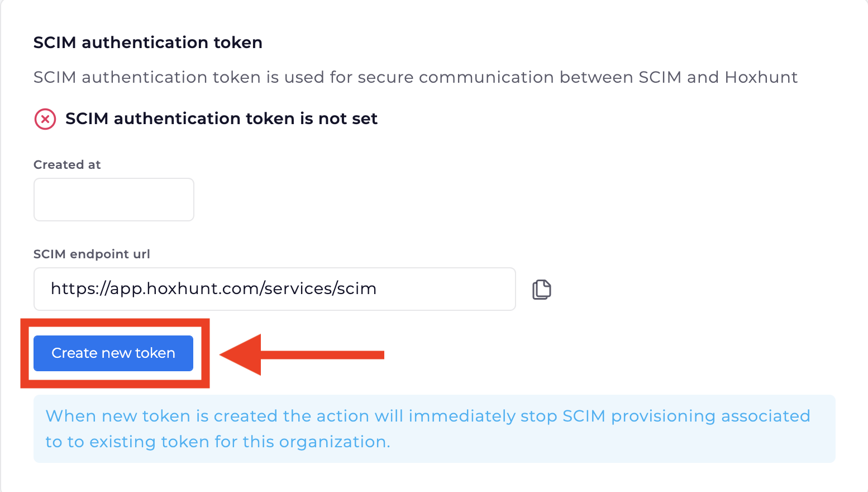
Task: Click empty space right of endpoint URL text
Action: tap(447, 289)
